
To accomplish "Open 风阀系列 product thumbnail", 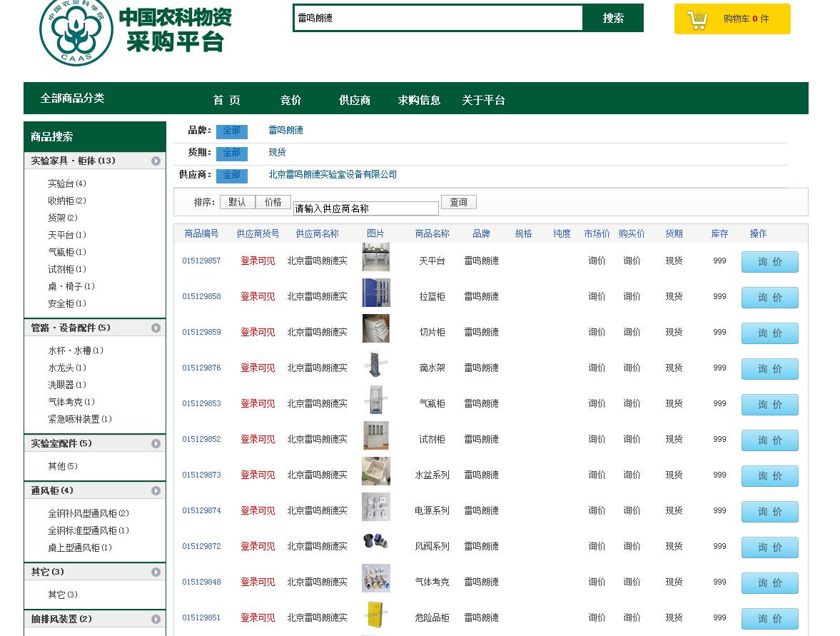I will coord(375,542).
